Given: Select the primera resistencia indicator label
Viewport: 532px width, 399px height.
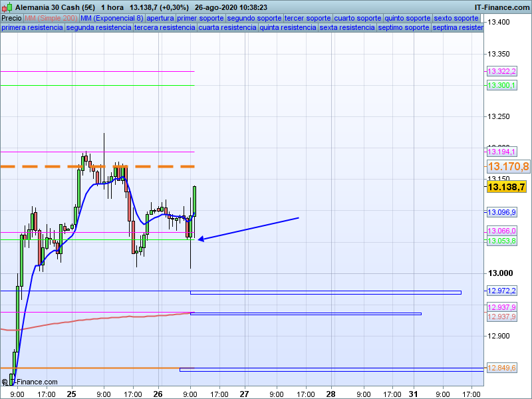Looking at the screenshot, I should coord(32,28).
